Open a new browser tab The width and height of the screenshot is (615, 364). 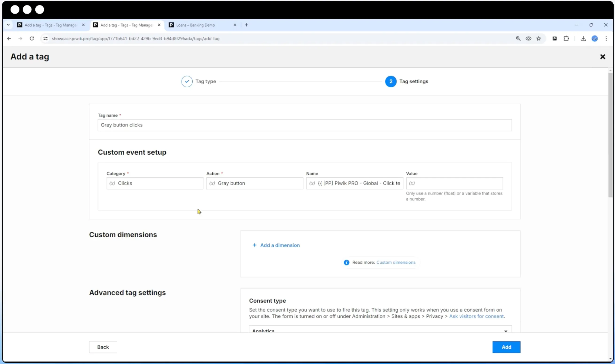coord(246,25)
